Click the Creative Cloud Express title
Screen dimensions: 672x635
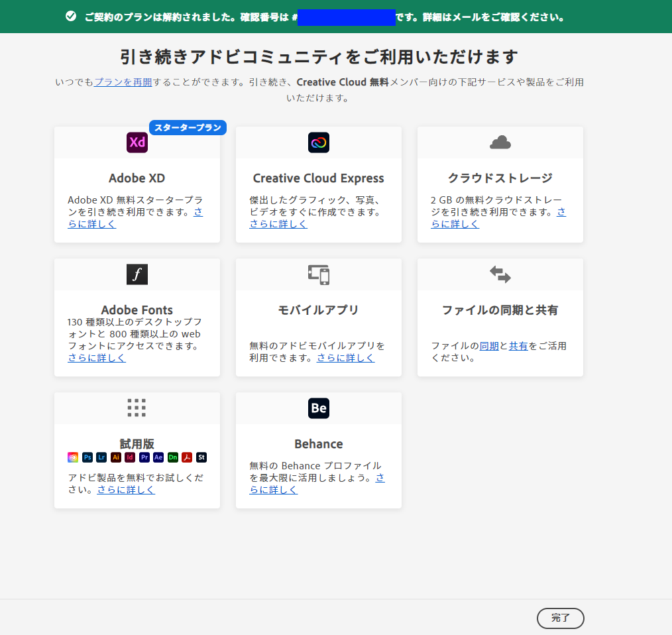coord(318,178)
